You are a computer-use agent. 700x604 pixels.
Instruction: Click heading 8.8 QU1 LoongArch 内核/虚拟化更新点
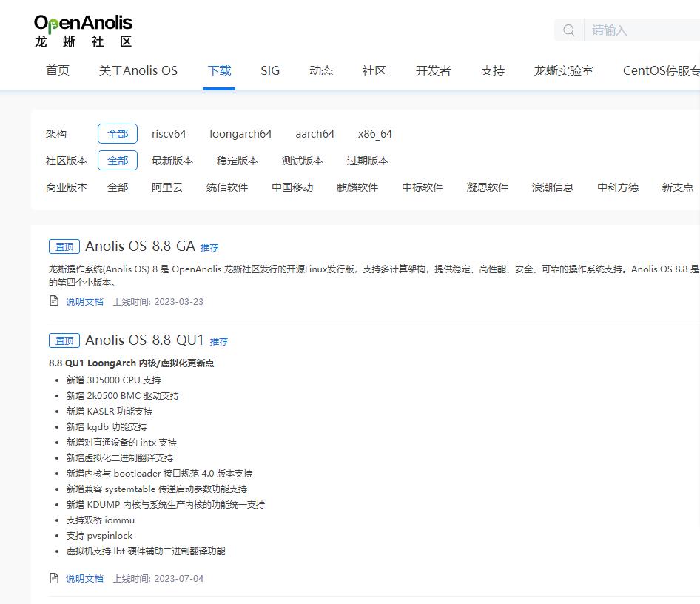point(131,363)
